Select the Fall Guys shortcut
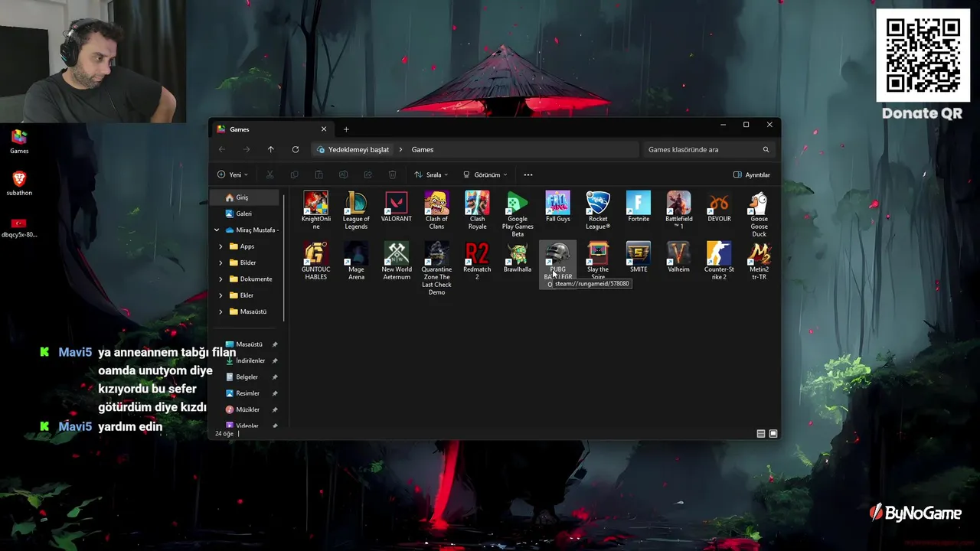 (x=557, y=207)
